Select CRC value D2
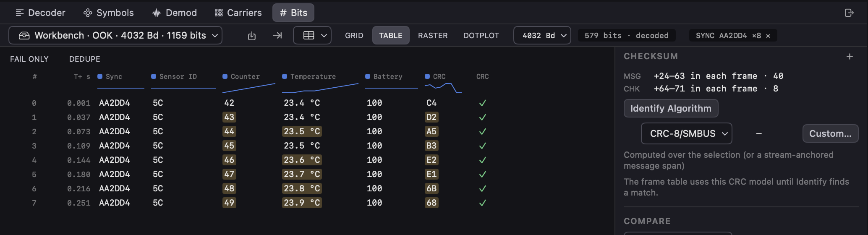This screenshot has height=235, width=868. coord(431,117)
